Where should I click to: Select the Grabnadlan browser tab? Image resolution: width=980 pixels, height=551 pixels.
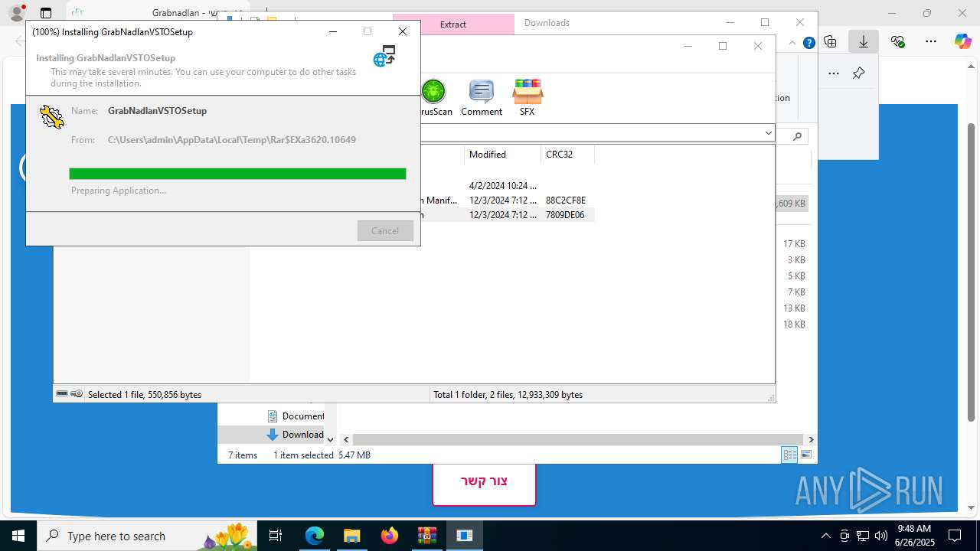(157, 13)
